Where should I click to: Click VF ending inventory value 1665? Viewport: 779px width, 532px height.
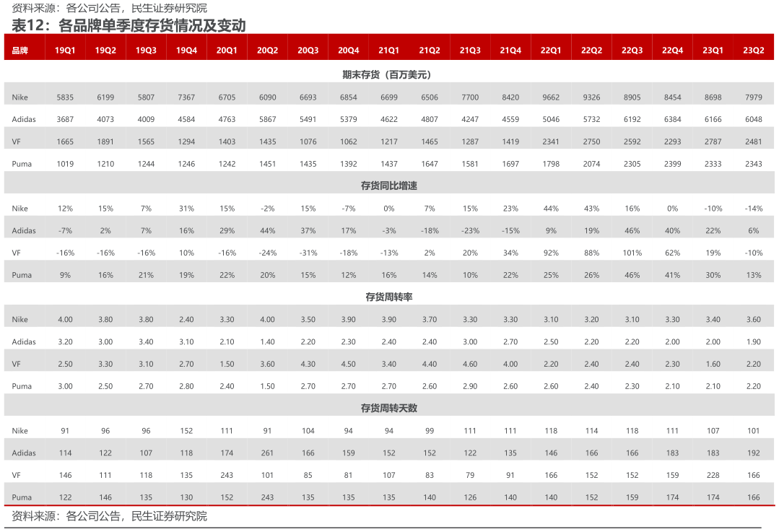[x=65, y=141]
